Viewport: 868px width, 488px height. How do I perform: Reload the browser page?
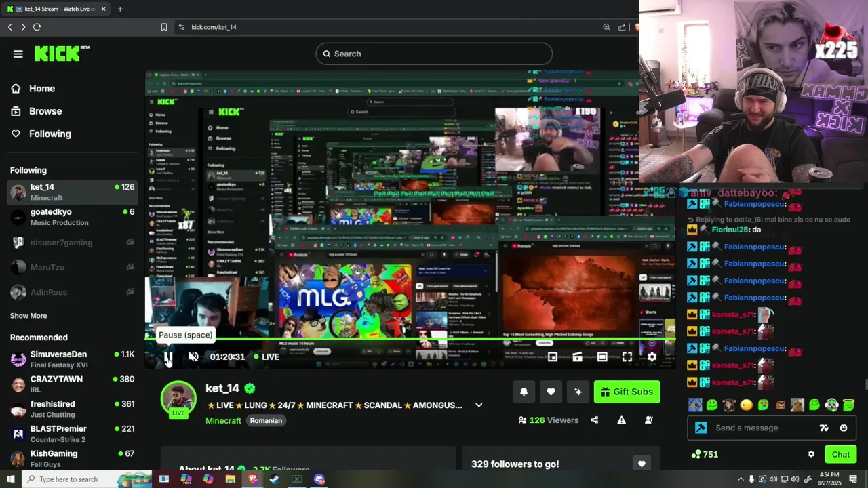[x=37, y=27]
